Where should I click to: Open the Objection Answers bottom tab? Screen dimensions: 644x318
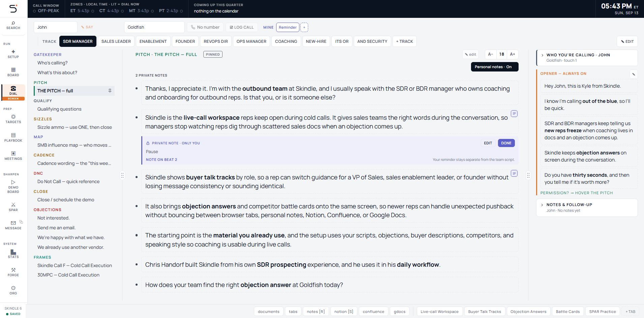click(528, 312)
